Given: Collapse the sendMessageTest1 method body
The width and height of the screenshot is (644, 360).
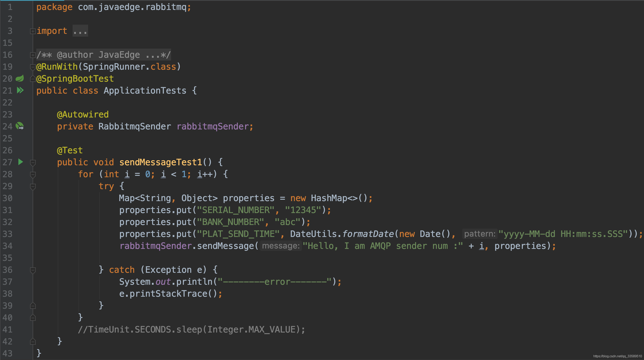Looking at the screenshot, I should pos(33,163).
